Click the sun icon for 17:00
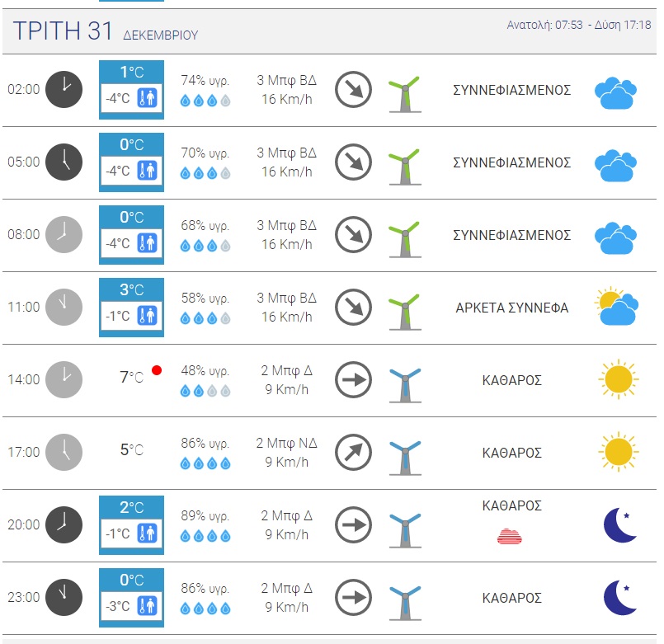This screenshot has width=664, height=644. tap(619, 452)
